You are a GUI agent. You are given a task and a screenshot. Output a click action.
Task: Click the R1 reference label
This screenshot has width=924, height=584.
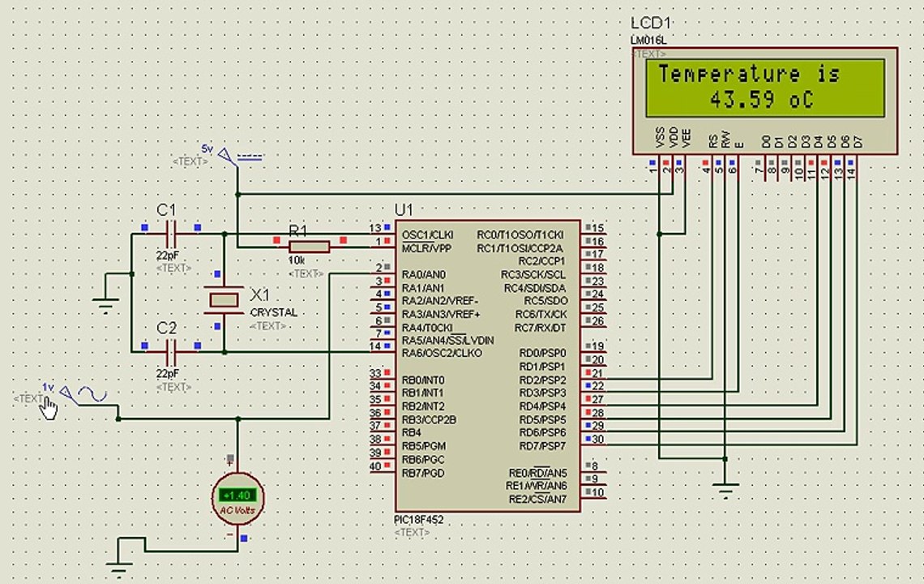[x=298, y=230]
